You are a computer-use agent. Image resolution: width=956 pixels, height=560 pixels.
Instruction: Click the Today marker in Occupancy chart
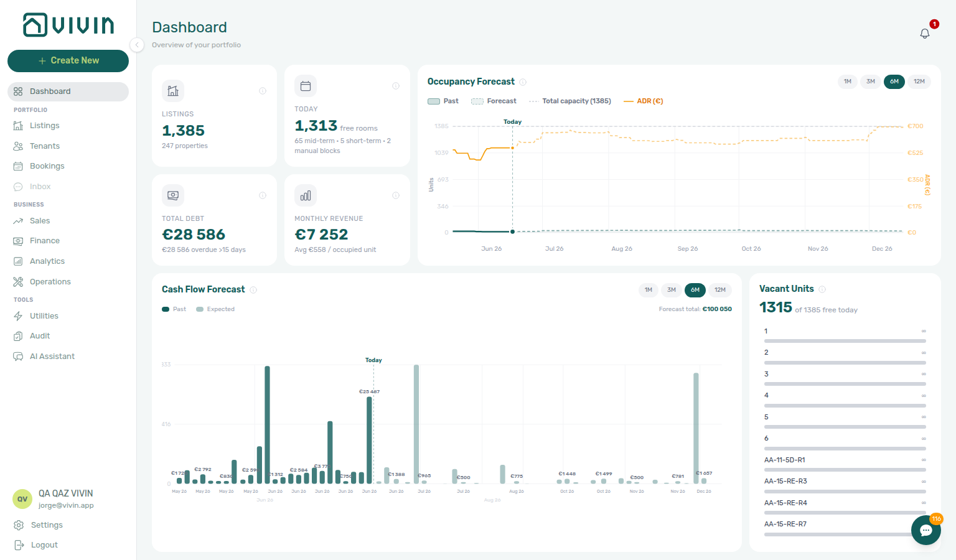click(x=512, y=122)
